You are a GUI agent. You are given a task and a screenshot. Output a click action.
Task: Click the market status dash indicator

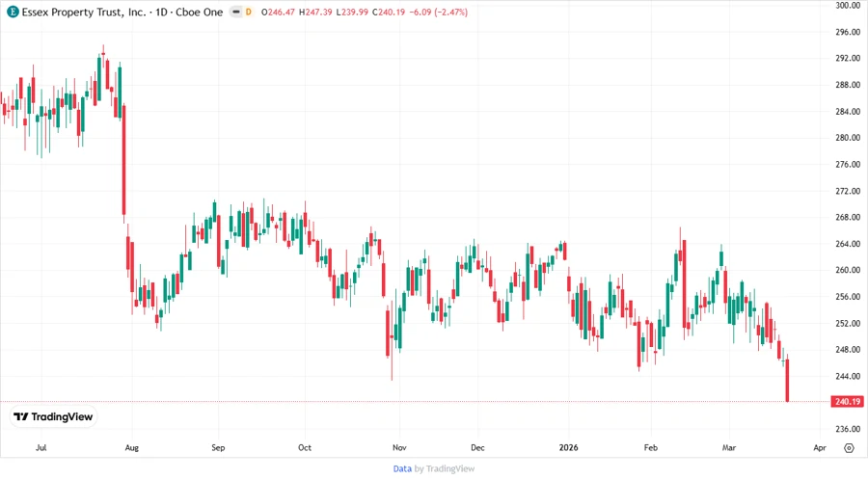pos(236,12)
